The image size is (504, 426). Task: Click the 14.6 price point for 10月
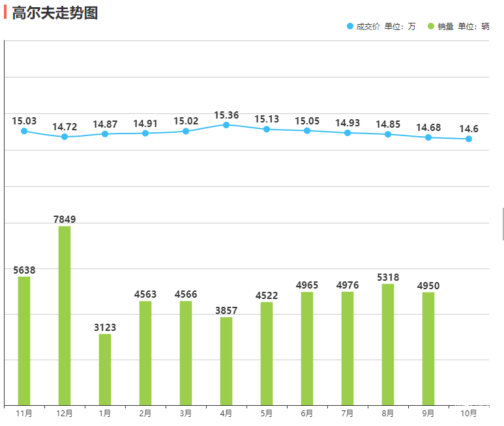(x=469, y=139)
